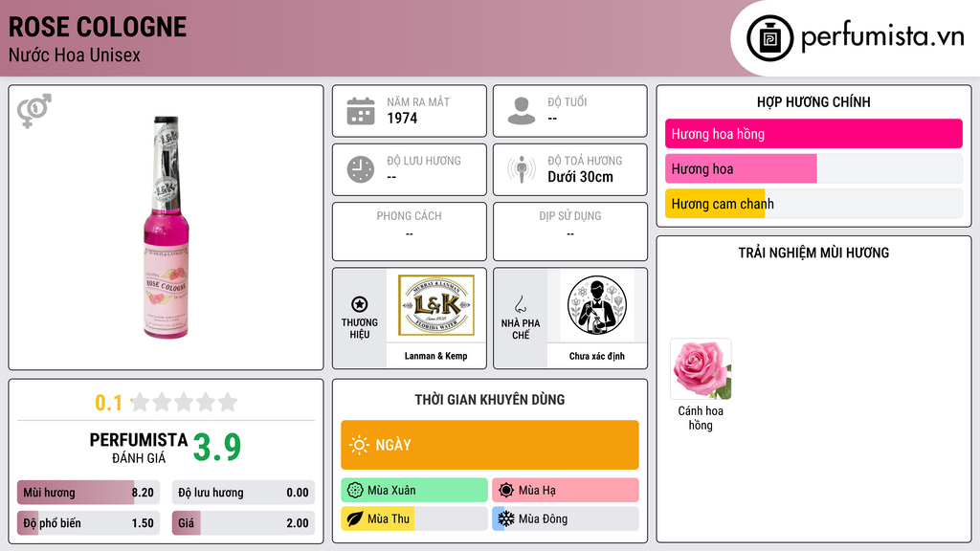The image size is (980, 551).
Task: Click the Rose Cologne bottle image
Action: click(166, 228)
